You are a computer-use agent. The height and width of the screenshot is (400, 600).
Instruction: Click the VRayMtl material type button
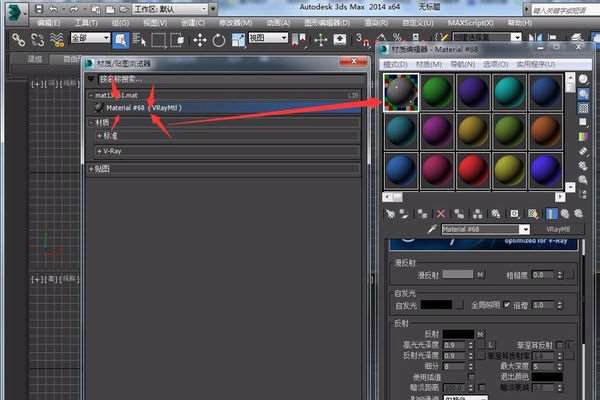(x=558, y=229)
